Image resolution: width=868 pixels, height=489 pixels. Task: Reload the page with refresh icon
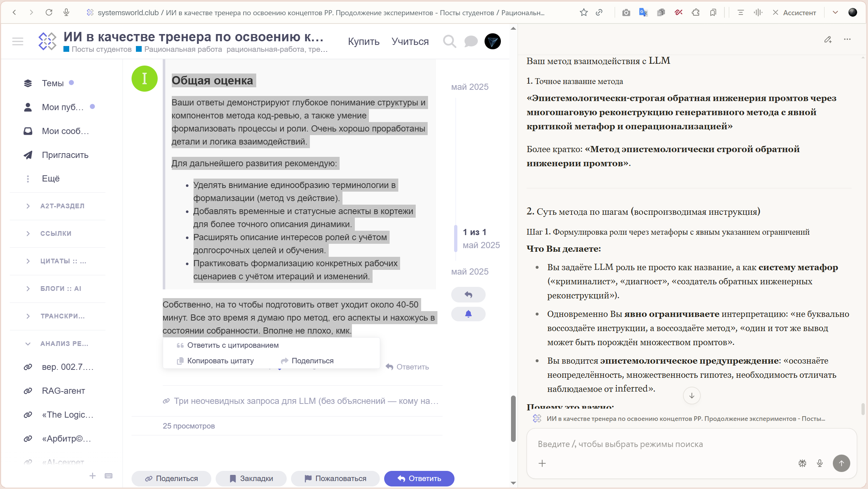click(49, 12)
